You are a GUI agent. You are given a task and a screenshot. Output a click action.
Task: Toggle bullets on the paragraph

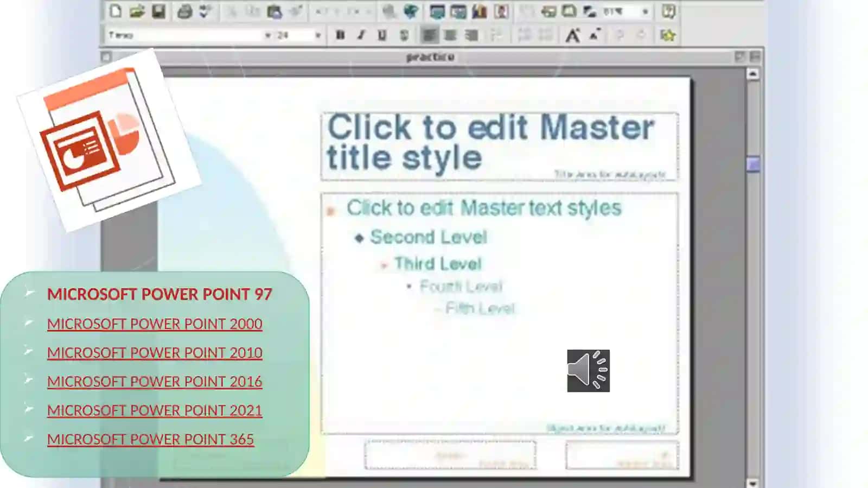(x=496, y=35)
